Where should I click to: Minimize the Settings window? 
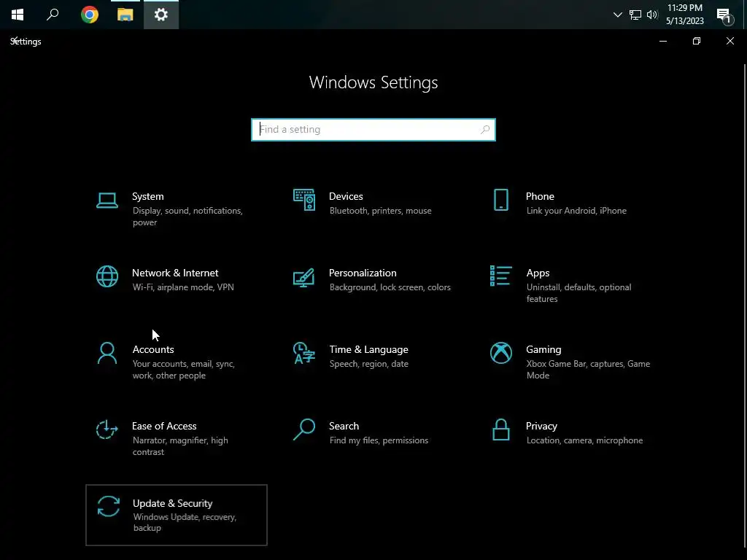662,41
